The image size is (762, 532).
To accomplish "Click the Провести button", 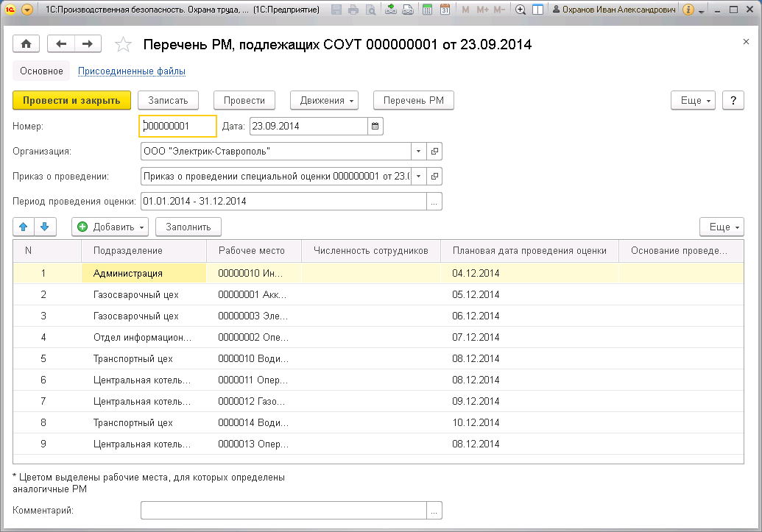I will 244,100.
